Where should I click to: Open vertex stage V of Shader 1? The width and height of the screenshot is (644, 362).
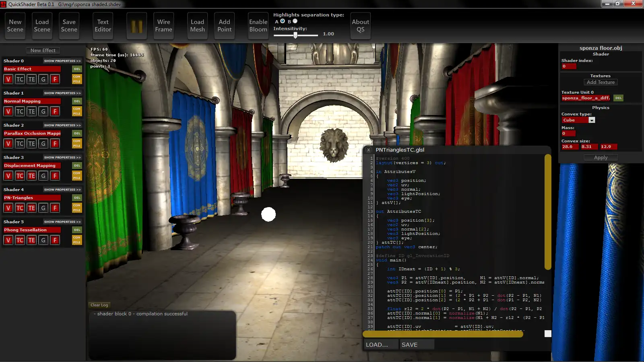coord(8,111)
